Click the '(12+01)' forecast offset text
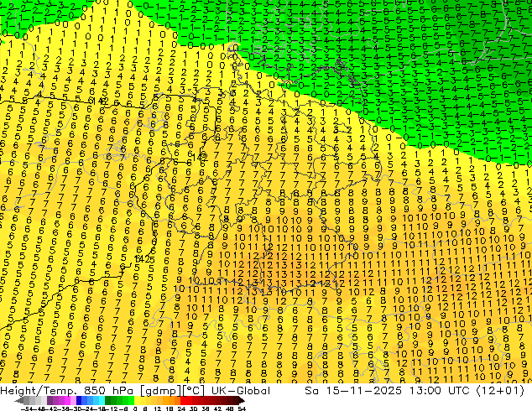 click(500, 391)
